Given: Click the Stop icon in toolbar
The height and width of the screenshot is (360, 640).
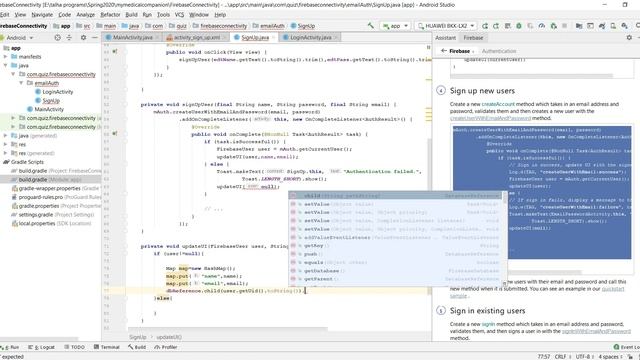Looking at the screenshot, I should [x=564, y=26].
